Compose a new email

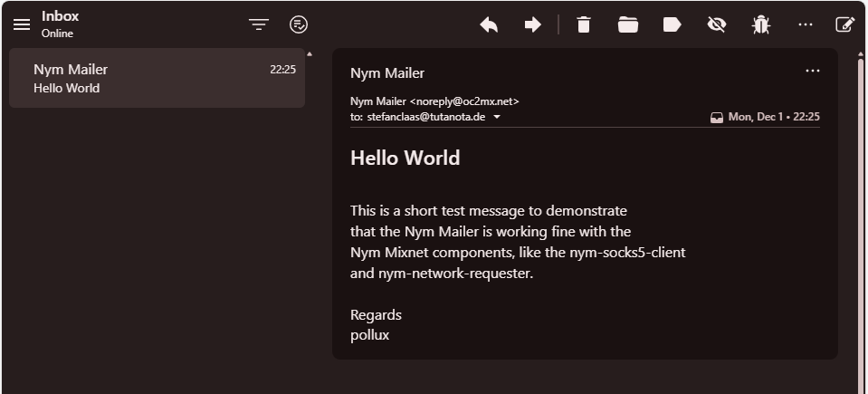coord(844,24)
